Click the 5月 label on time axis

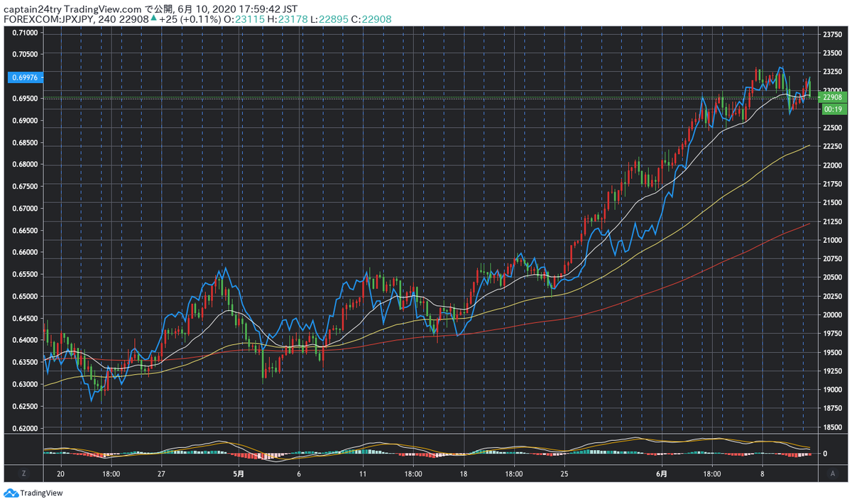click(x=239, y=473)
